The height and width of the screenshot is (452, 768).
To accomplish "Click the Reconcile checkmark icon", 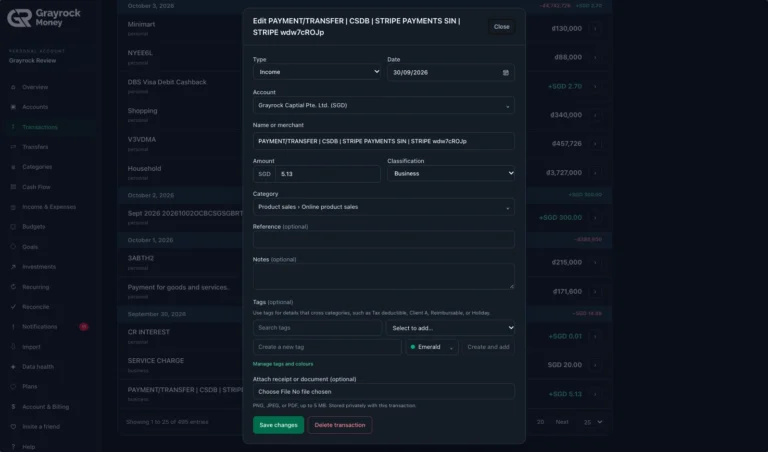I will 13,307.
